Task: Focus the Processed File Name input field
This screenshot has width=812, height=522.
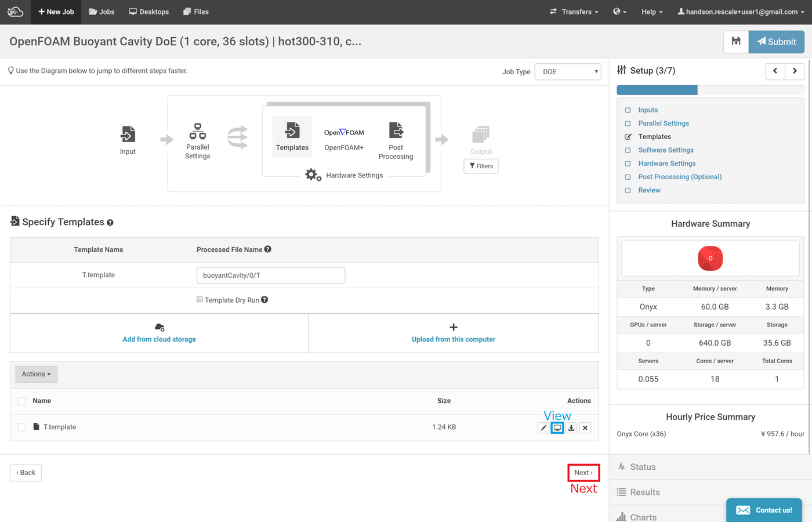Action: pos(271,275)
